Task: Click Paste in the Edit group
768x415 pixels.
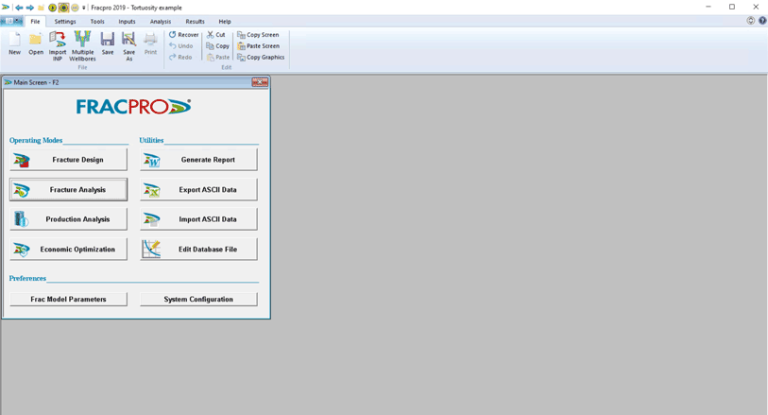Action: [217, 57]
